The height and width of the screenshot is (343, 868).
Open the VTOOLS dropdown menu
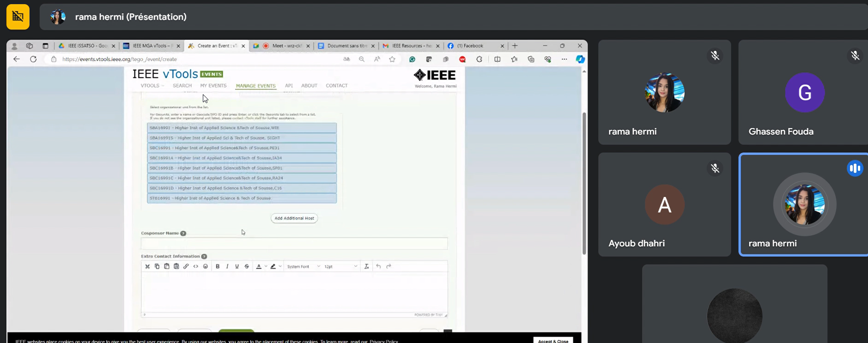tap(152, 86)
